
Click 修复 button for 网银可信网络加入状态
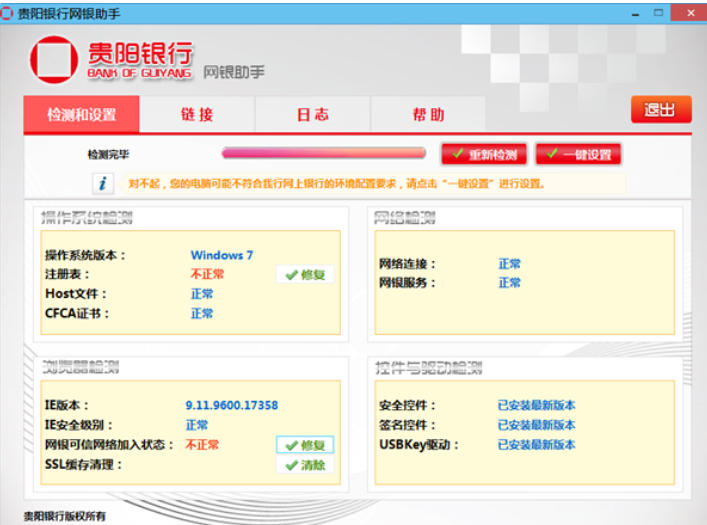pos(305,445)
